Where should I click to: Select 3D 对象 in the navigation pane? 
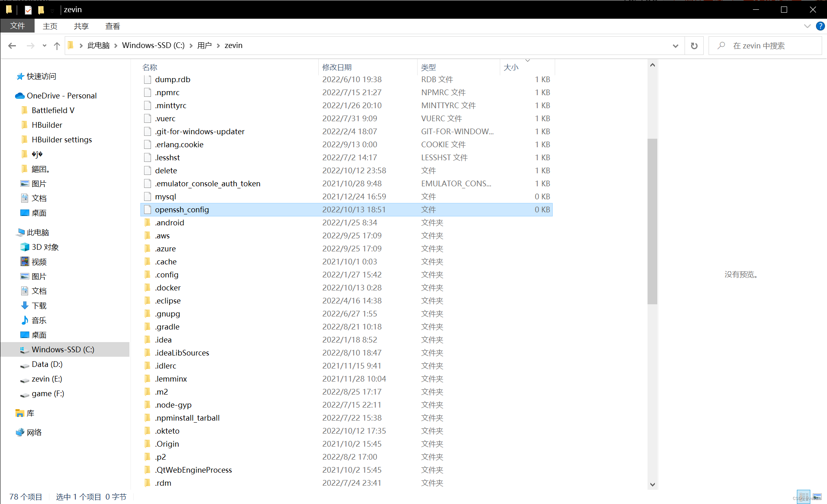pos(45,247)
